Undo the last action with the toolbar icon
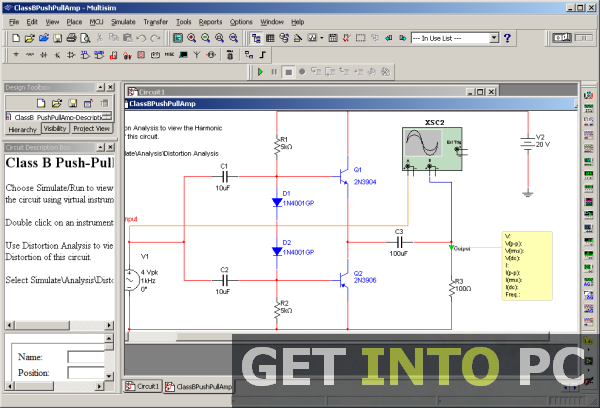Screen dimensions: 600x408 pos(141,38)
